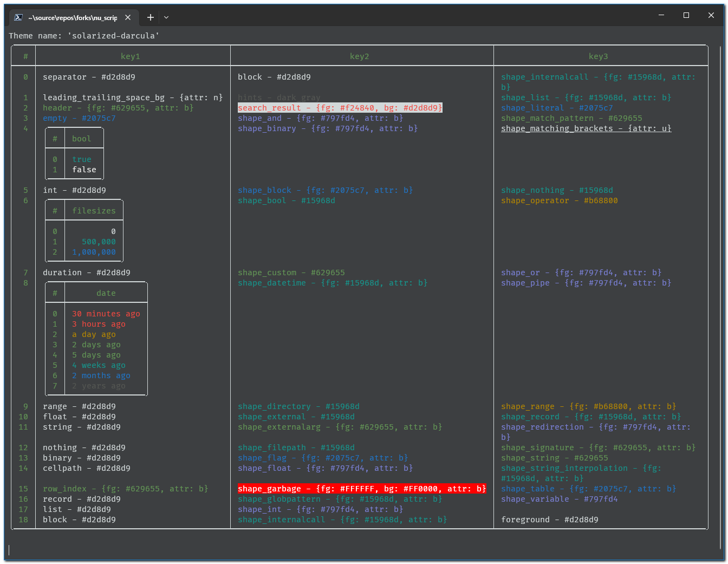Click 'shape_custom - #629655' entry
This screenshot has height=564, width=728.
tap(291, 273)
